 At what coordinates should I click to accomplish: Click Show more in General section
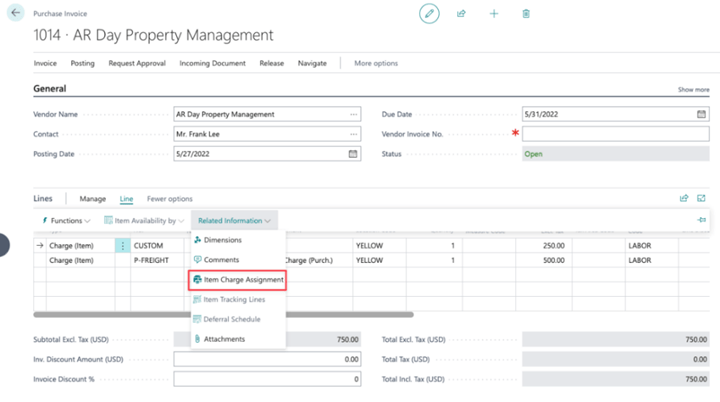point(693,90)
